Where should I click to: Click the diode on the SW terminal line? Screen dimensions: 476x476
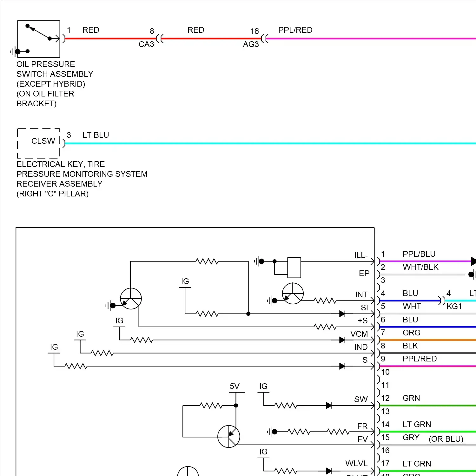pyautogui.click(x=329, y=406)
